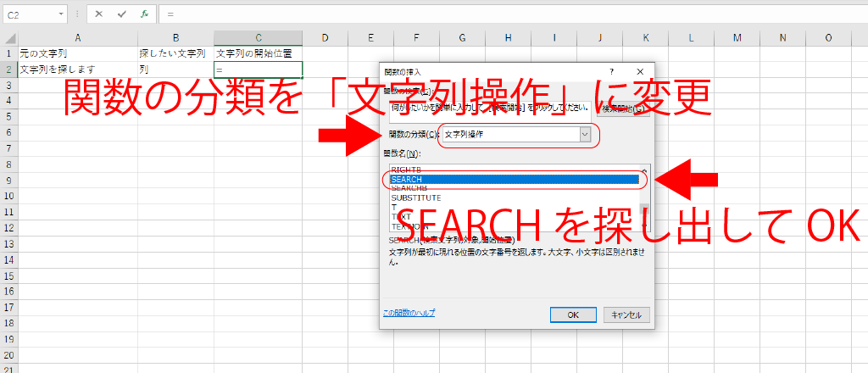868x373 pixels.
Task: Click the dialog's question mark help icon
Action: point(611,72)
